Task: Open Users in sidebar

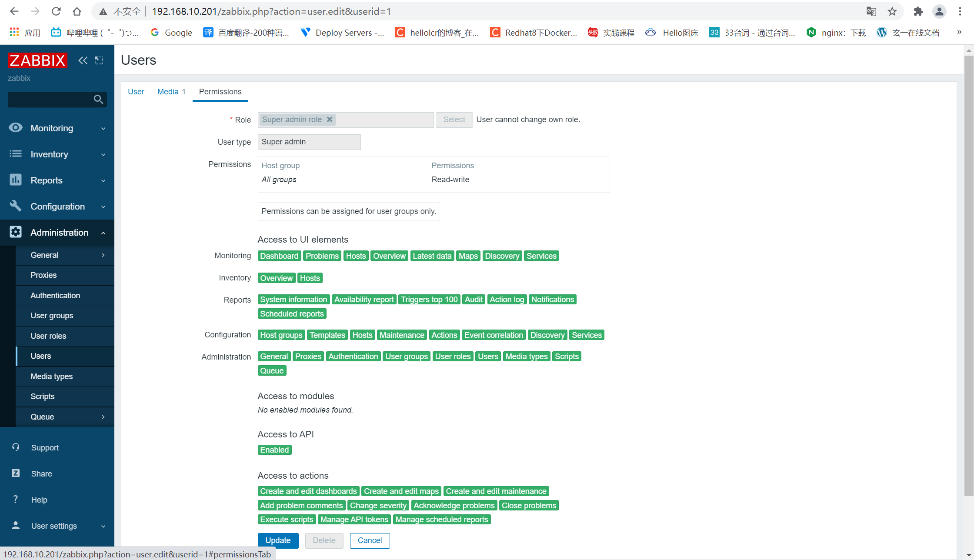Action: [65, 356]
